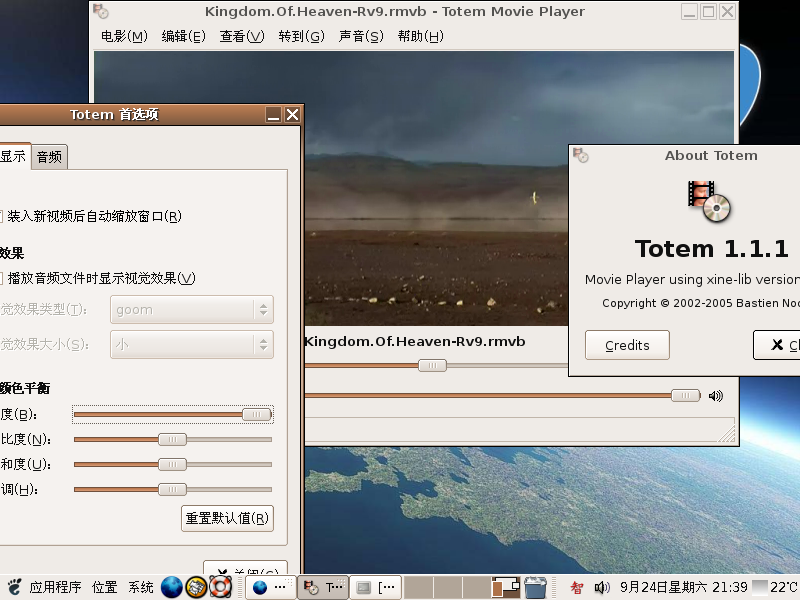Image resolution: width=800 pixels, height=600 pixels.
Task: Click the movie seek slider handle
Action: point(432,365)
